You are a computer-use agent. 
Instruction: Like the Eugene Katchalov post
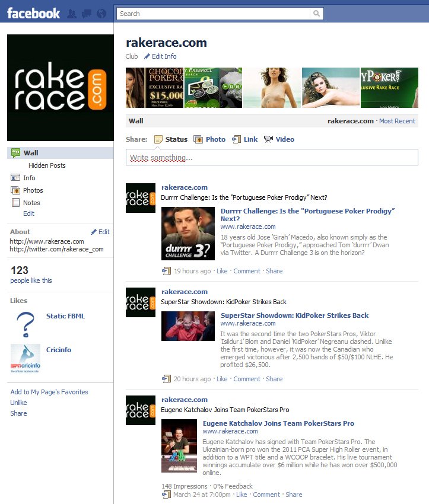(241, 495)
